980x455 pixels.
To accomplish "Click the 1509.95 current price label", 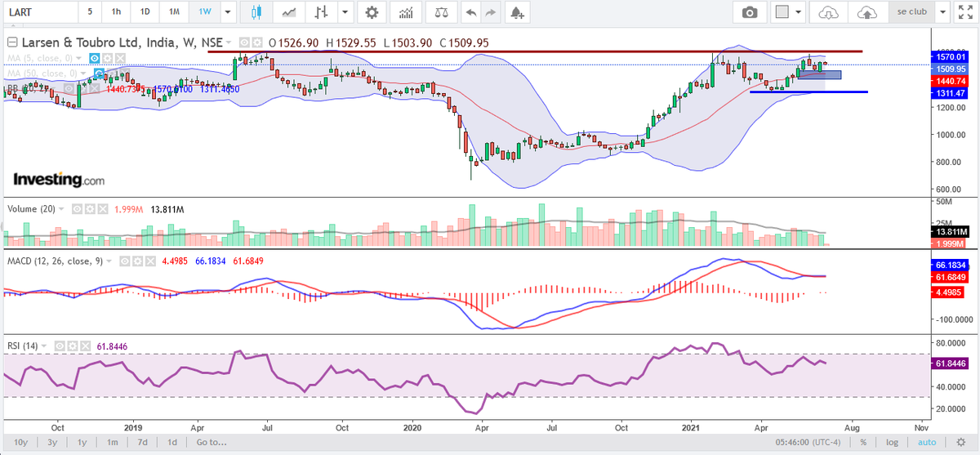I will (949, 69).
